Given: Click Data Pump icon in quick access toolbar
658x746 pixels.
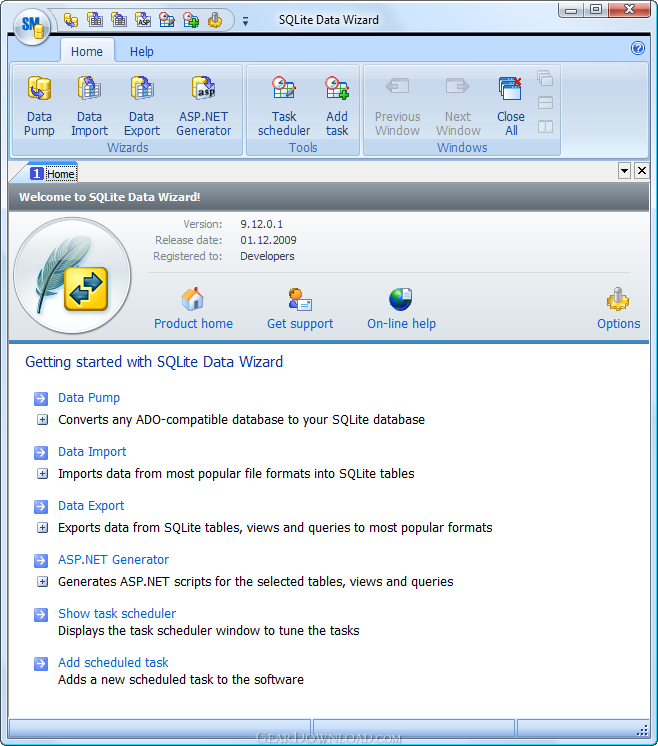Looking at the screenshot, I should [x=71, y=20].
